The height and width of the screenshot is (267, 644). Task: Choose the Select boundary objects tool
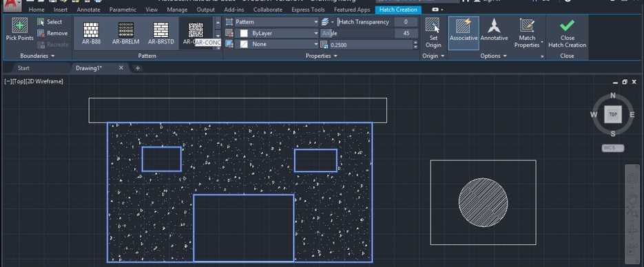(50, 22)
